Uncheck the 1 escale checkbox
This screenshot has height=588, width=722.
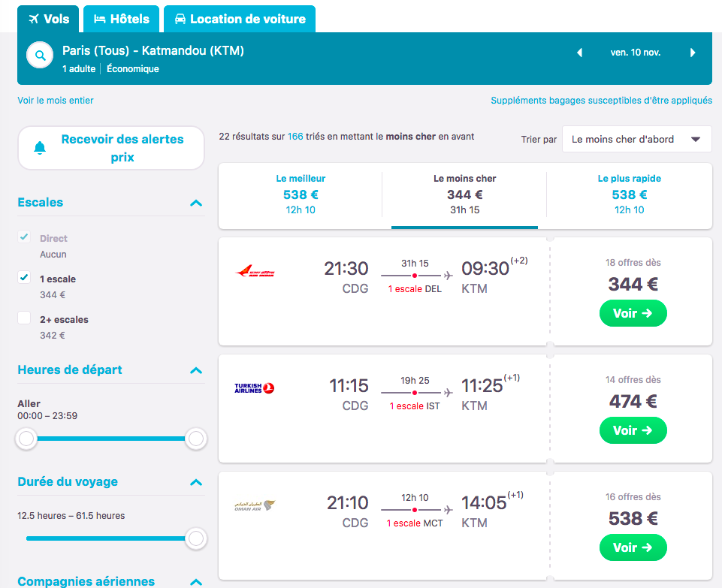25,278
